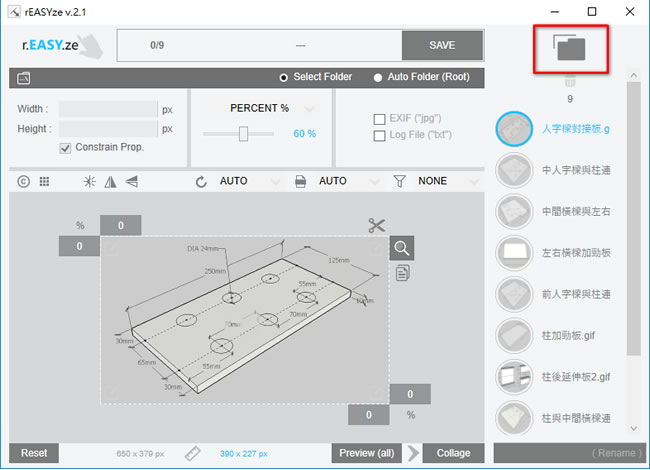Select the Auto Folder (Root) radio option

coord(378,78)
